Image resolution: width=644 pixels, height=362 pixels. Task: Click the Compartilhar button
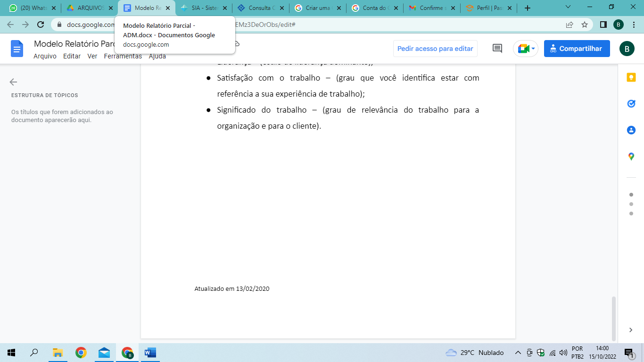(577, 49)
